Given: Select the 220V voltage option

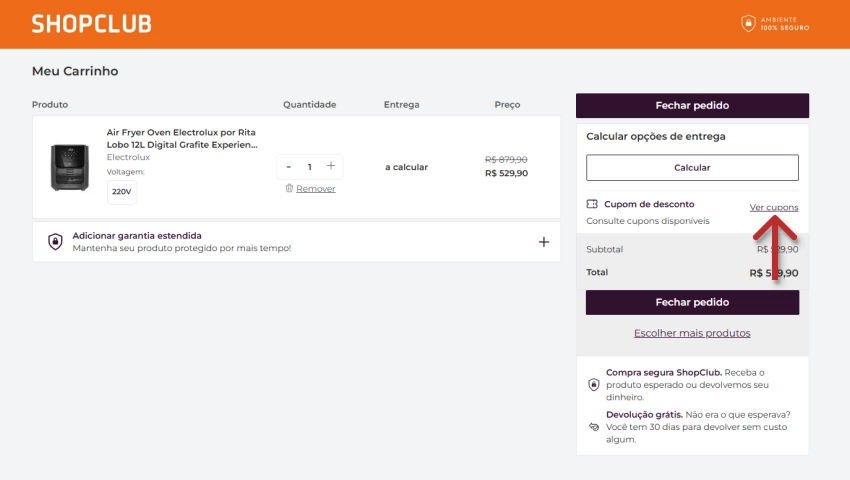Looking at the screenshot, I should (x=122, y=191).
